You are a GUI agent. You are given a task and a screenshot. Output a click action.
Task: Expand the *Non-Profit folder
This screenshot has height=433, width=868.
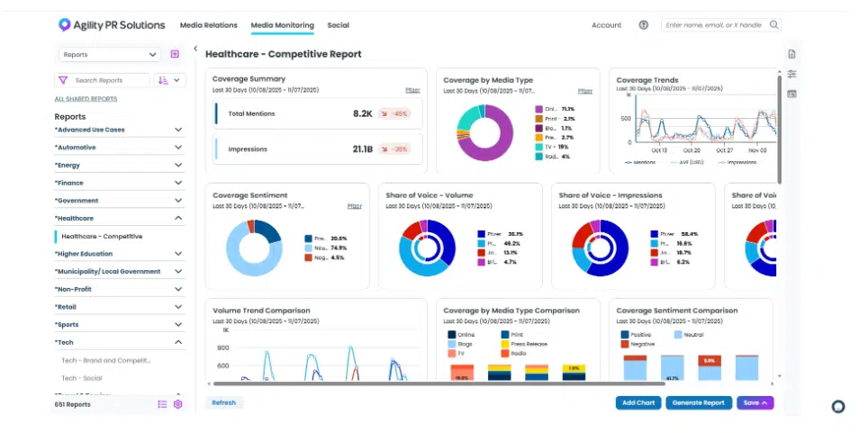pyautogui.click(x=178, y=289)
